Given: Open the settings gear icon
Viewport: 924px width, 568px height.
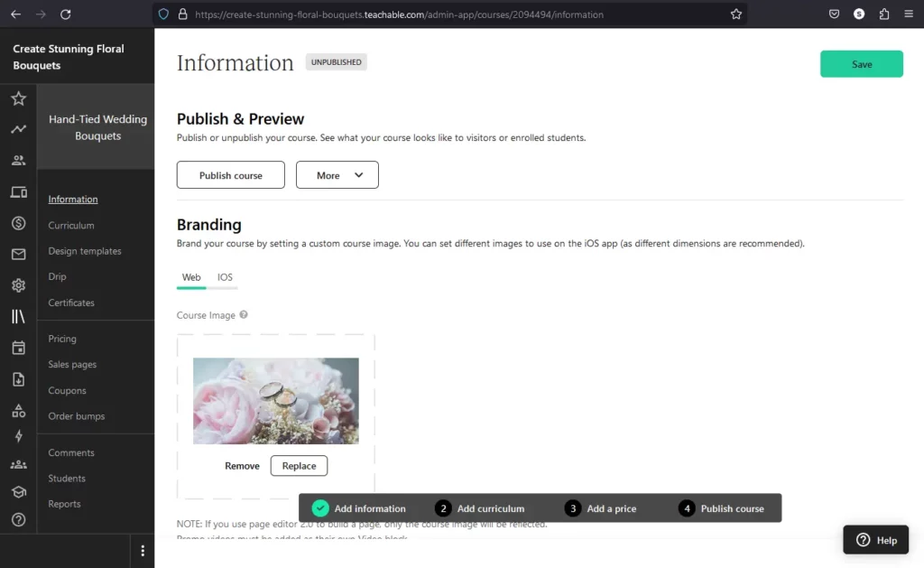Looking at the screenshot, I should coord(18,284).
